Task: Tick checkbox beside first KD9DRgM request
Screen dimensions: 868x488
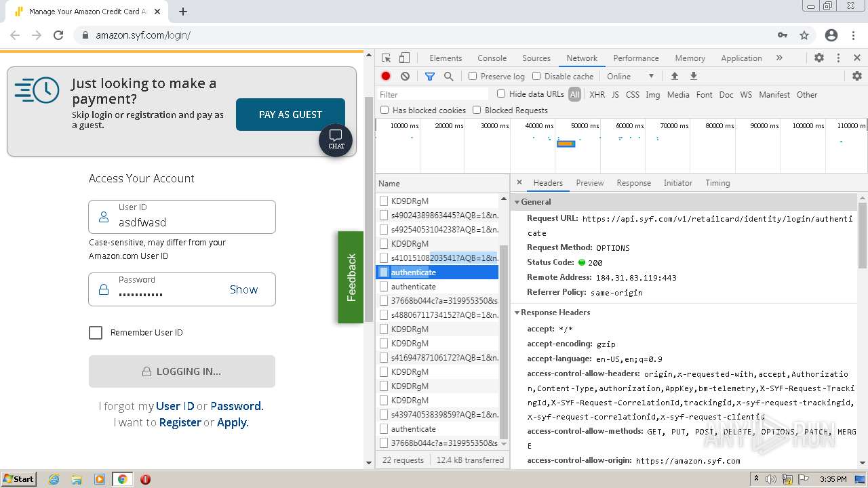Action: pyautogui.click(x=384, y=201)
